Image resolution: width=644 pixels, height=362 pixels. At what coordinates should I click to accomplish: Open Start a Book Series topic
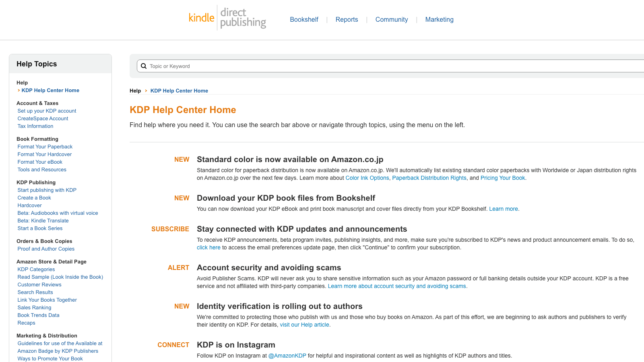tap(40, 228)
